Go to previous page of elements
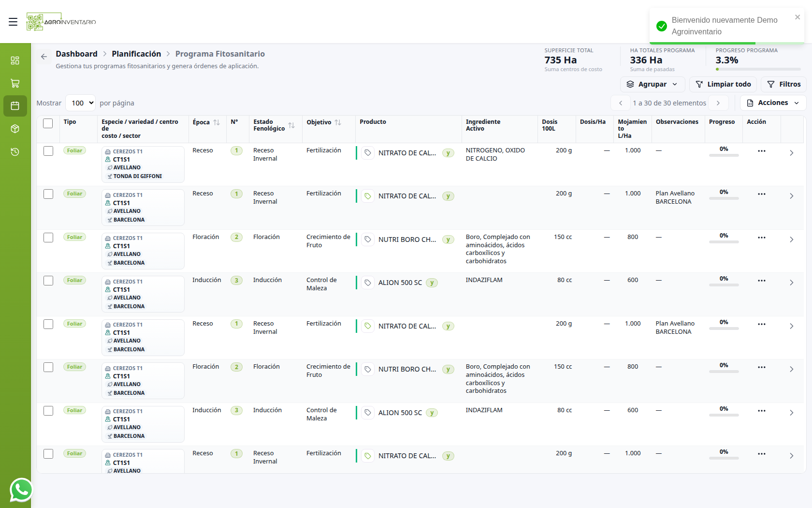This screenshot has height=508, width=812. (621, 103)
